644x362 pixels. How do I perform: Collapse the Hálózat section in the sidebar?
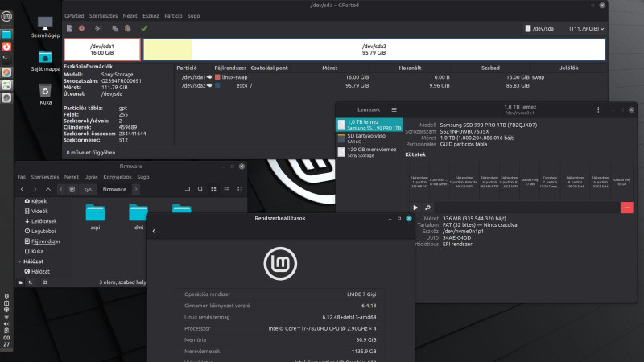(x=19, y=261)
